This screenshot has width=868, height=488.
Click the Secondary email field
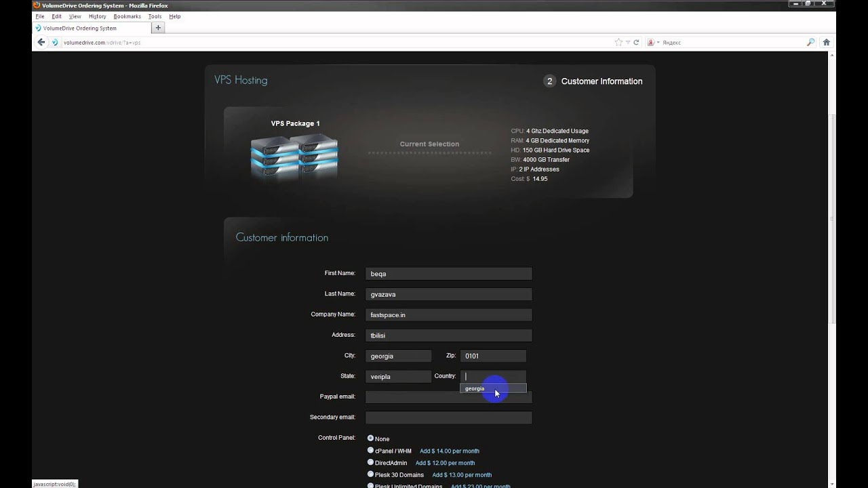point(448,418)
